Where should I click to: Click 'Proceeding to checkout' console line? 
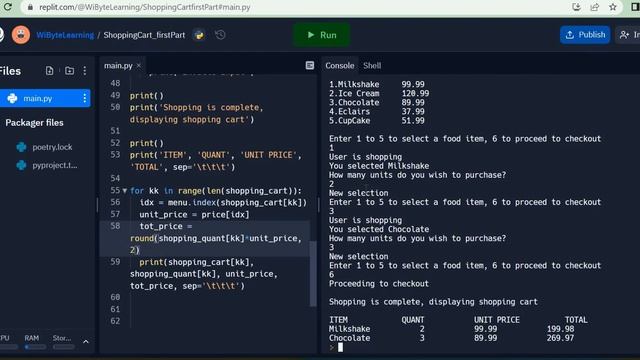coord(379,284)
